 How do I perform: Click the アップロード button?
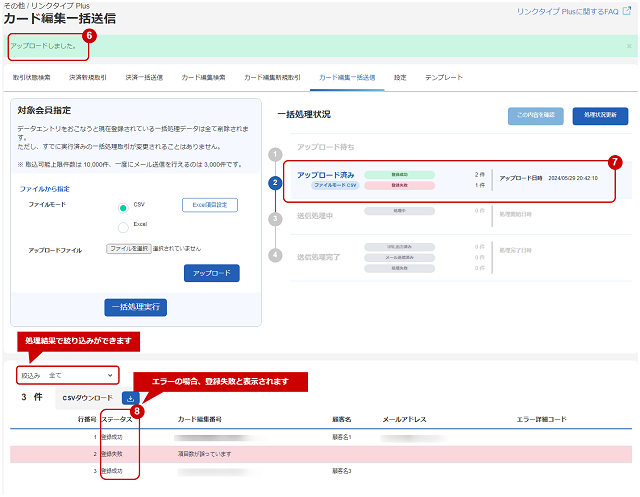tap(212, 273)
